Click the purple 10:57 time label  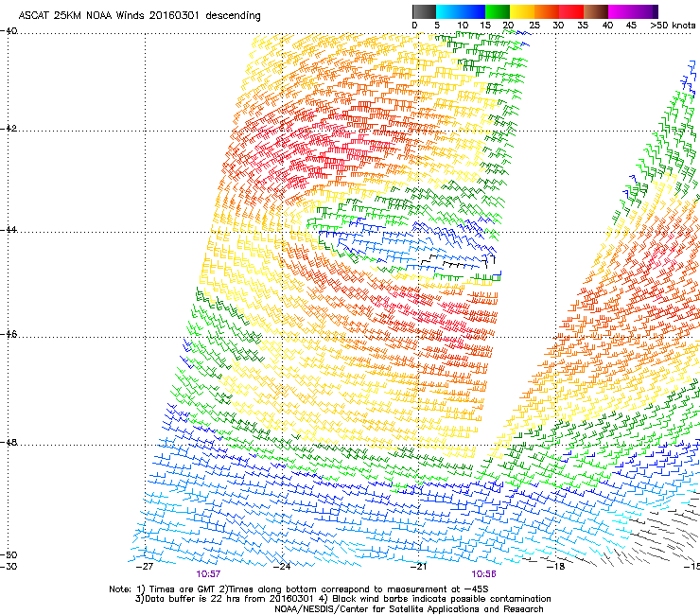pos(208,574)
